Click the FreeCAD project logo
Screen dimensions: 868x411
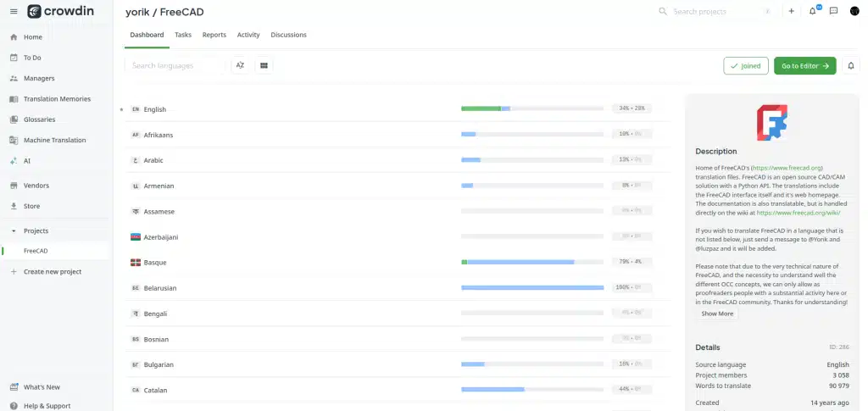click(x=771, y=122)
